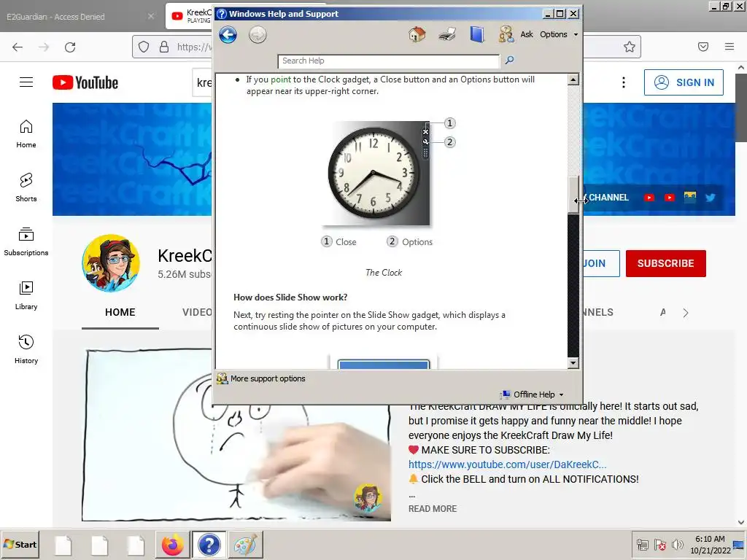Click the YouTube logo

(x=85, y=82)
